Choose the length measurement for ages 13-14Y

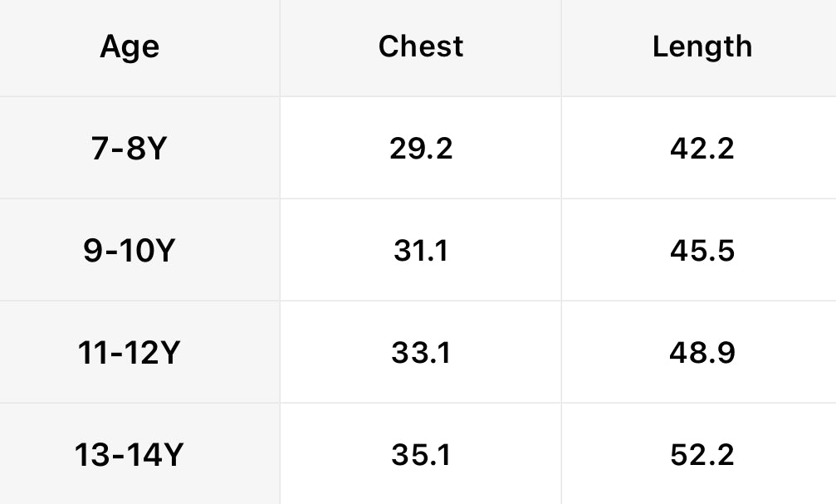pyautogui.click(x=702, y=455)
